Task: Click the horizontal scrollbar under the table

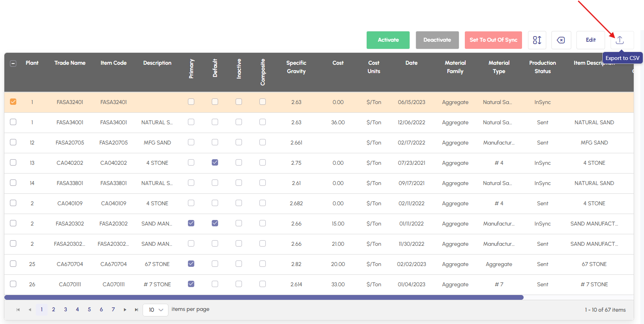Action: 264,297
